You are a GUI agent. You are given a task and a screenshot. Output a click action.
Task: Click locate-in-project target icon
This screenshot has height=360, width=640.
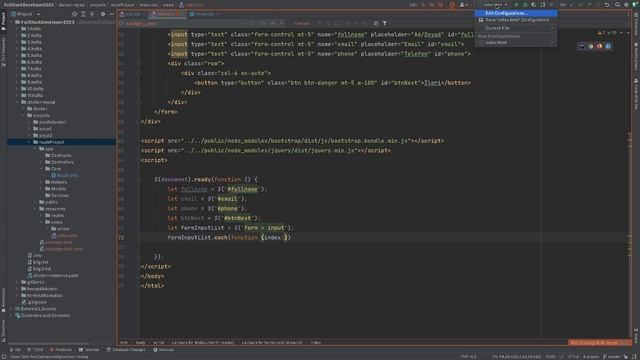[74, 14]
